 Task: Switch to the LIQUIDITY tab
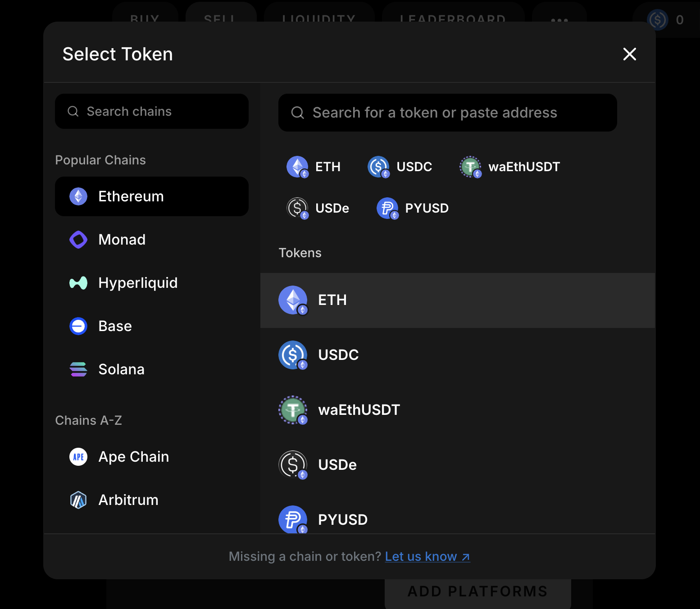point(319,19)
